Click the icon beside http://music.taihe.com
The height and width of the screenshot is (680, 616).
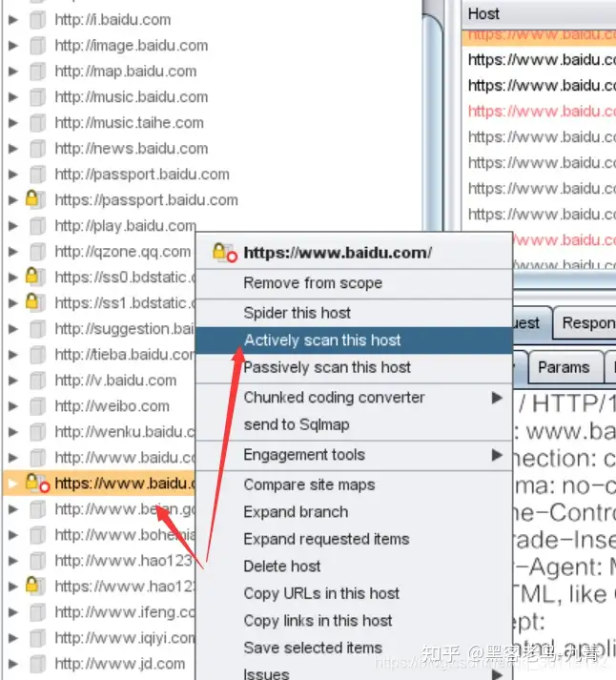37,123
